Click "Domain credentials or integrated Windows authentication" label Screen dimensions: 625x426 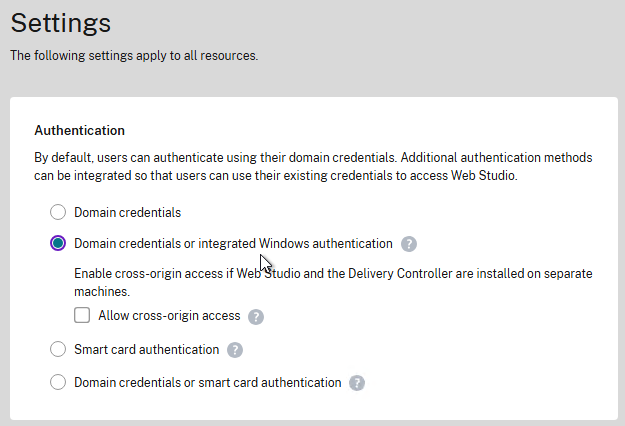tap(233, 243)
